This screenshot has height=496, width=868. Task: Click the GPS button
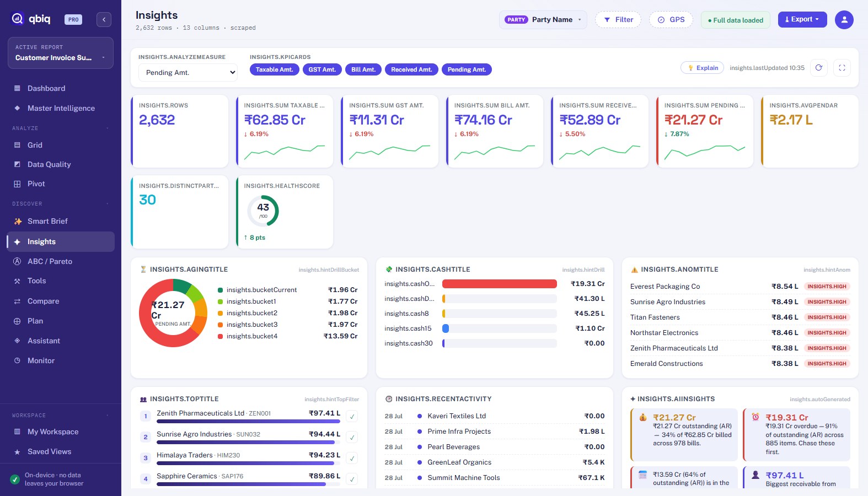tap(671, 20)
